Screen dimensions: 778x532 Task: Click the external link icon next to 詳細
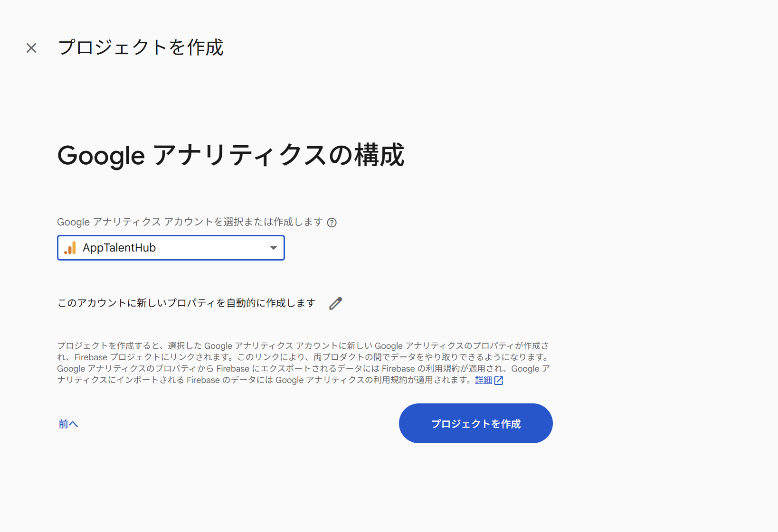pyautogui.click(x=499, y=381)
